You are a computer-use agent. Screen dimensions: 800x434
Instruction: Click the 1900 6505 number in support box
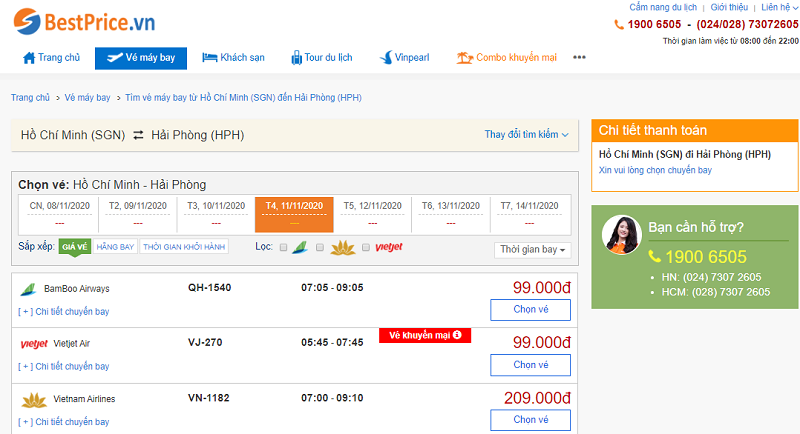[x=706, y=257]
